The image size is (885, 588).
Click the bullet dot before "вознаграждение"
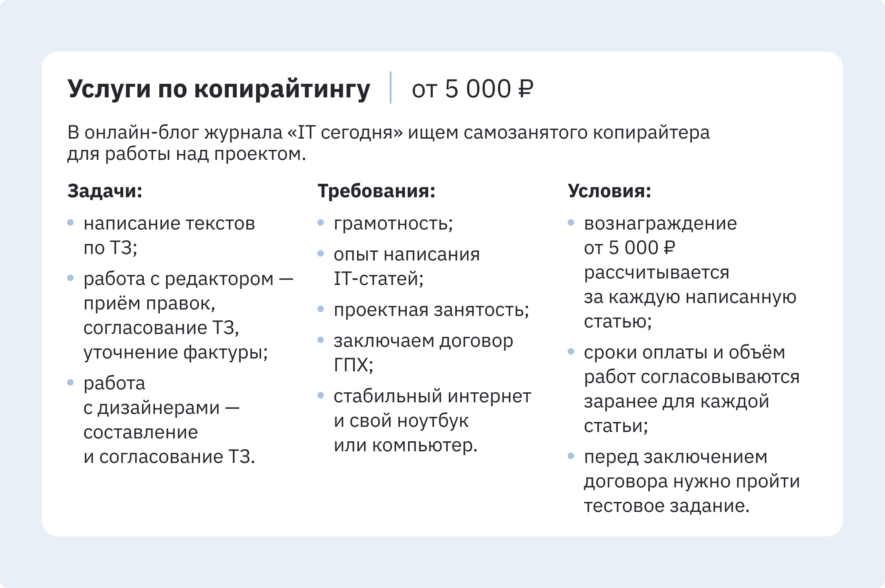click(571, 223)
